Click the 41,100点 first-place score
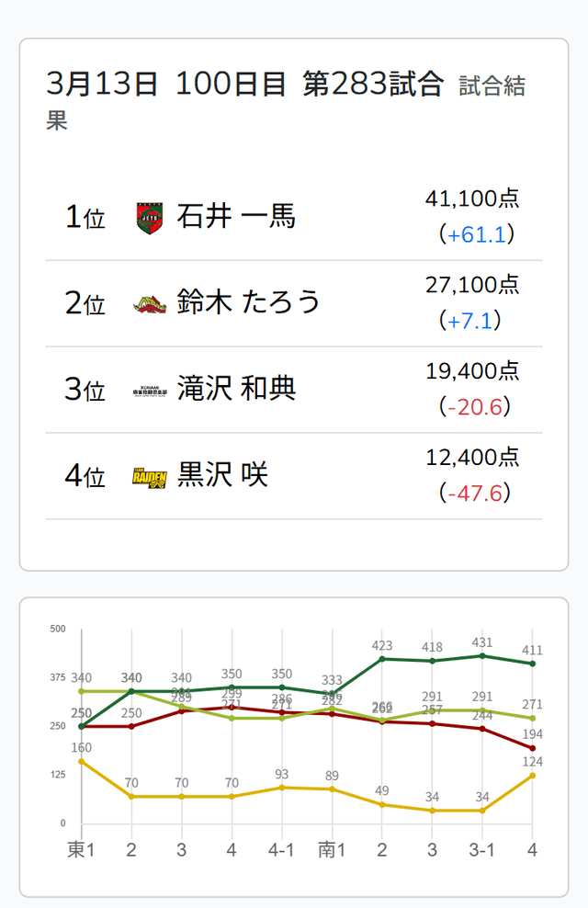The width and height of the screenshot is (588, 908). point(472,198)
